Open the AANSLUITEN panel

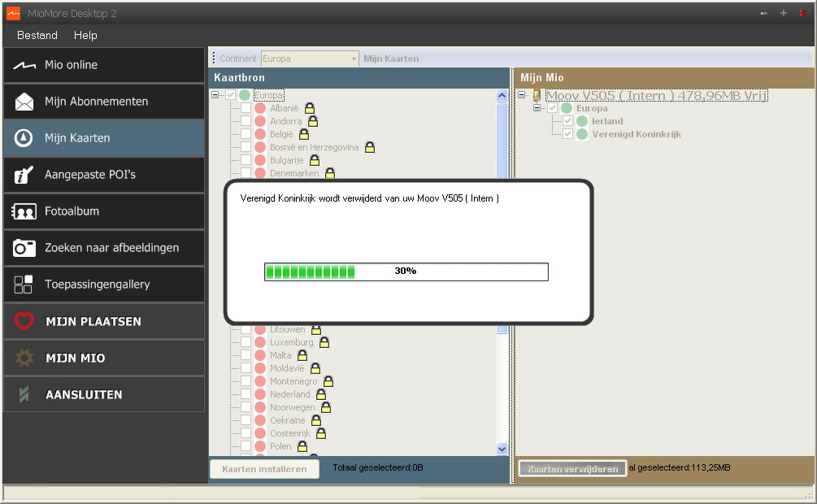click(x=104, y=394)
